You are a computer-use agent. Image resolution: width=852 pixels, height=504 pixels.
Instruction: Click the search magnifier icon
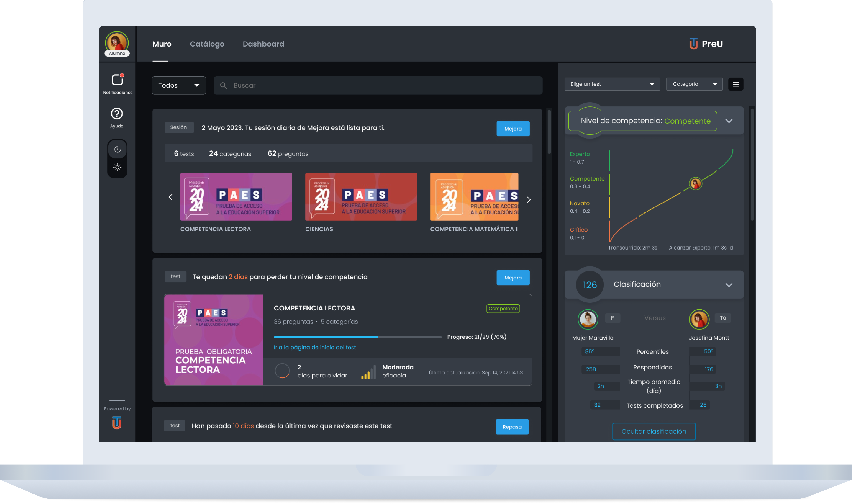[223, 86]
